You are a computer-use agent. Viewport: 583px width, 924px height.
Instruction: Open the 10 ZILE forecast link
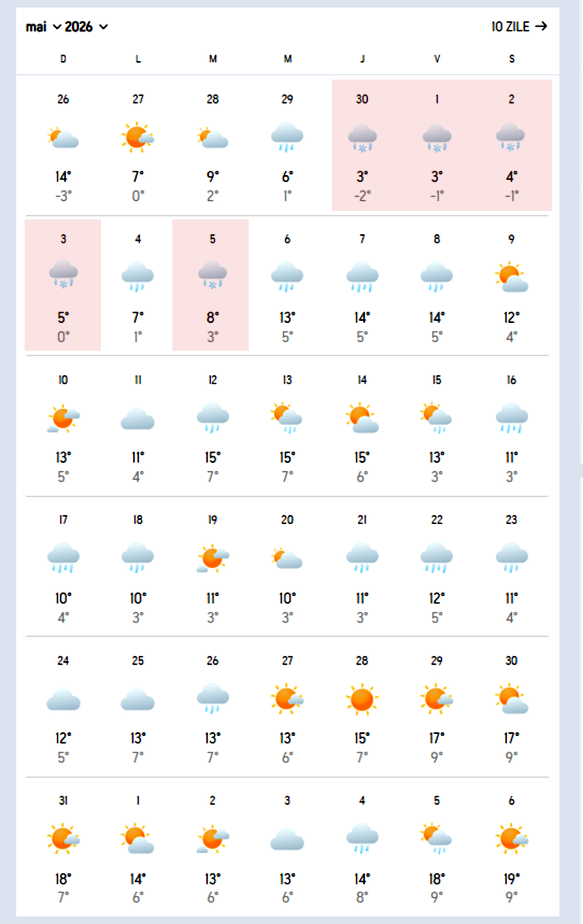[511, 27]
